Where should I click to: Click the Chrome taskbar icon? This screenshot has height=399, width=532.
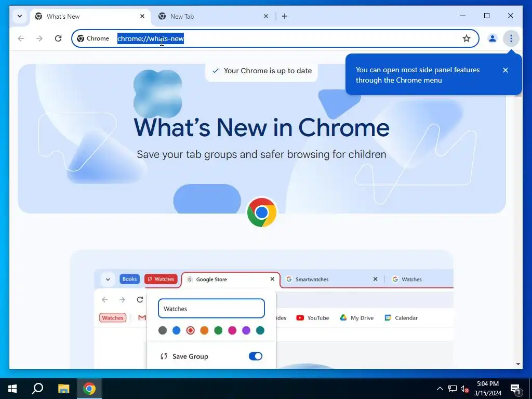[89, 389]
